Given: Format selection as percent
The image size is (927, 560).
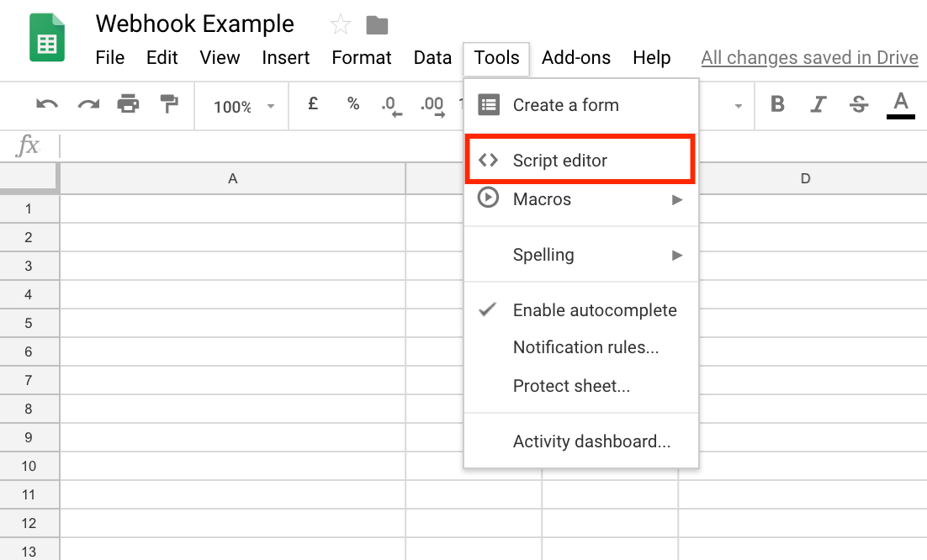Looking at the screenshot, I should coord(352,105).
